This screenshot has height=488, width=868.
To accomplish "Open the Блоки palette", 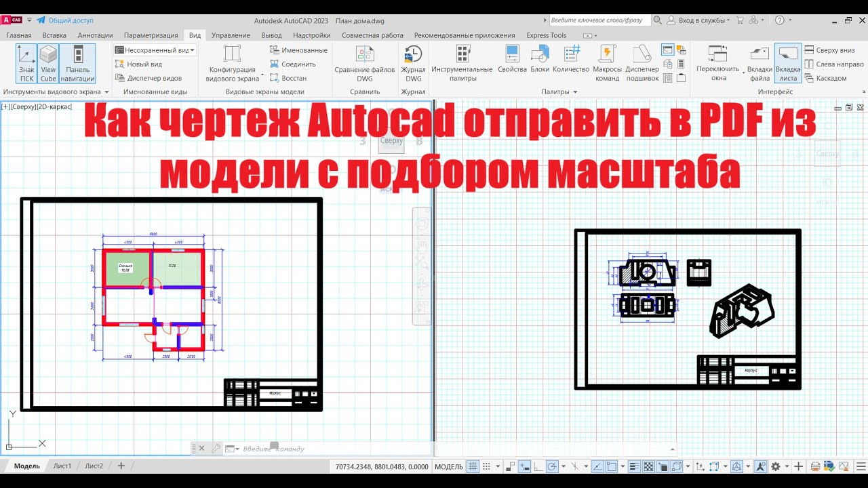I will (x=540, y=60).
